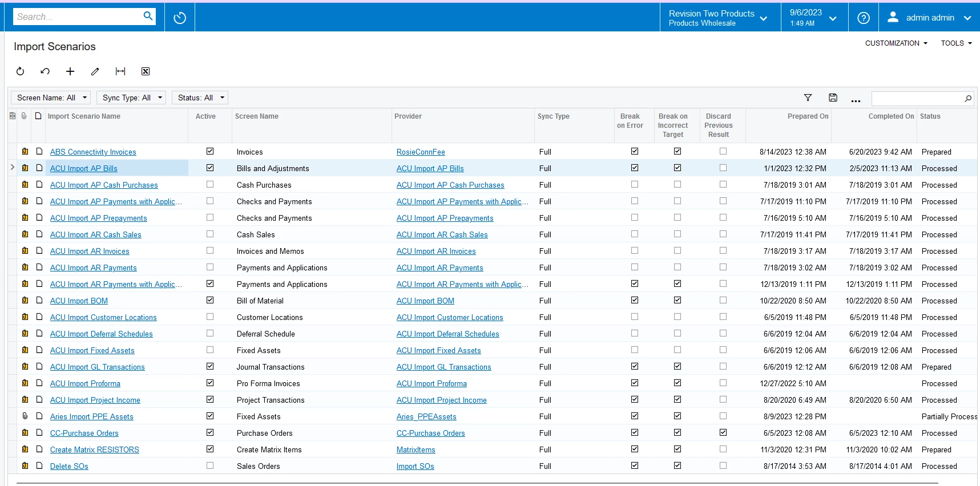Toggle Break on Error for ACU Import AR Invoices
The image size is (980, 486).
pos(635,250)
